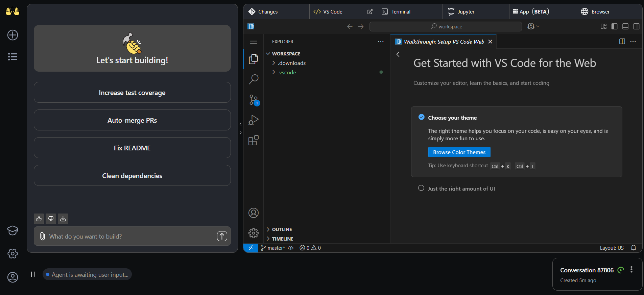The height and width of the screenshot is (295, 644).
Task: Open Run and Debug activity icon
Action: click(254, 120)
